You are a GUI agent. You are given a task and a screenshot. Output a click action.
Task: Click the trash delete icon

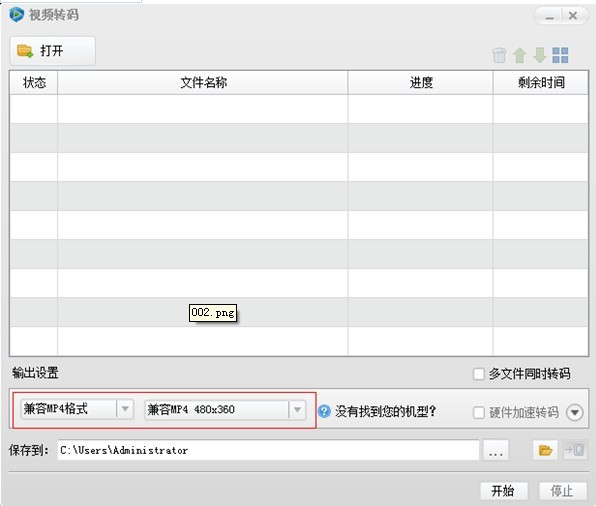(x=499, y=55)
